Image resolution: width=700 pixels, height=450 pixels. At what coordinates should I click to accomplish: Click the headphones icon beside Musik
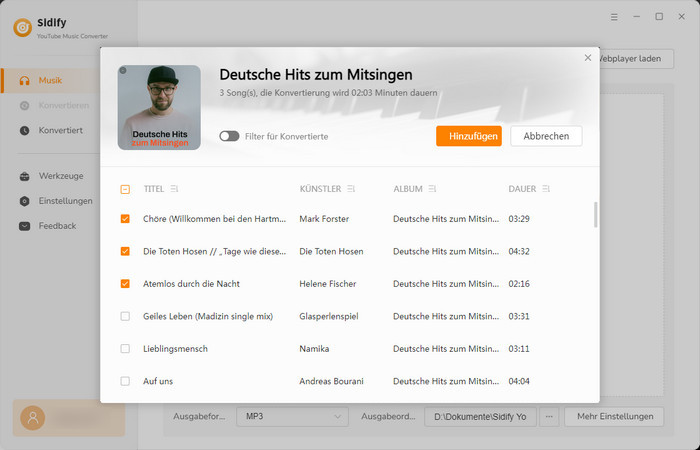pyautogui.click(x=25, y=81)
